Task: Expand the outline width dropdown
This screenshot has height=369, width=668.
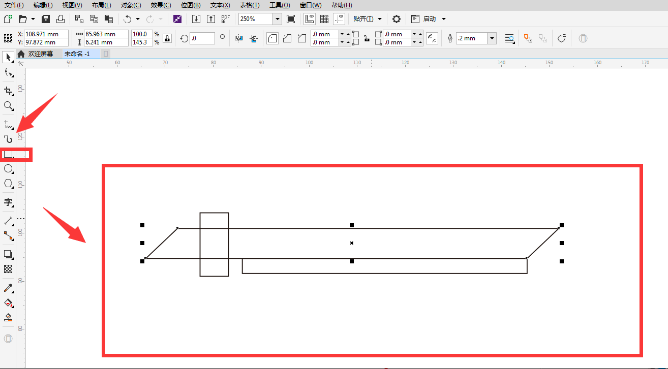Action: [492, 38]
